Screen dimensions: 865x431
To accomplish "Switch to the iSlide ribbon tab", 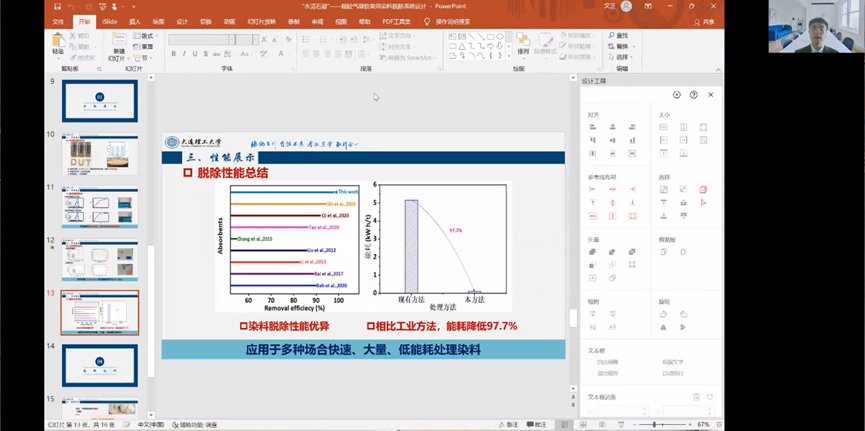I will pos(110,22).
